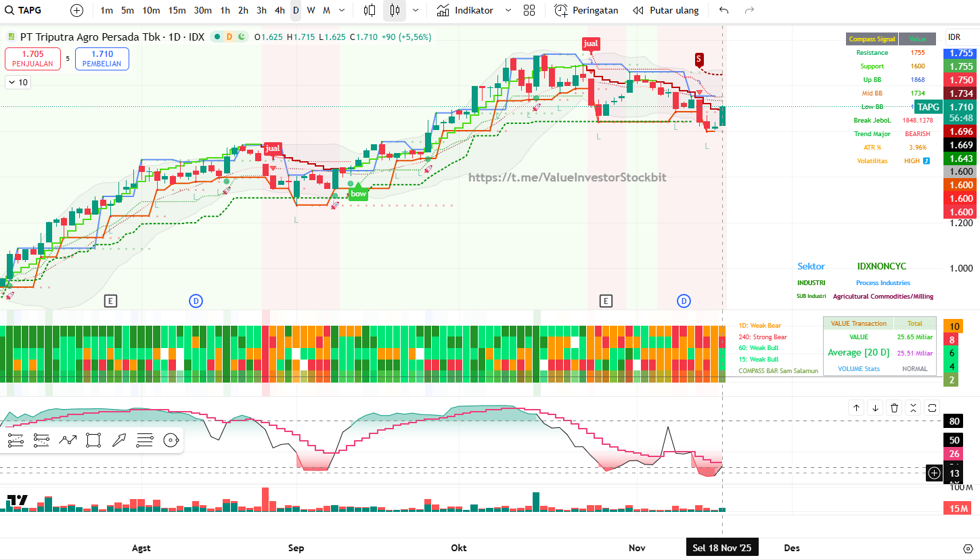The width and height of the screenshot is (980, 560).
Task: Open chart settings gear at bottom right
Action: [968, 548]
